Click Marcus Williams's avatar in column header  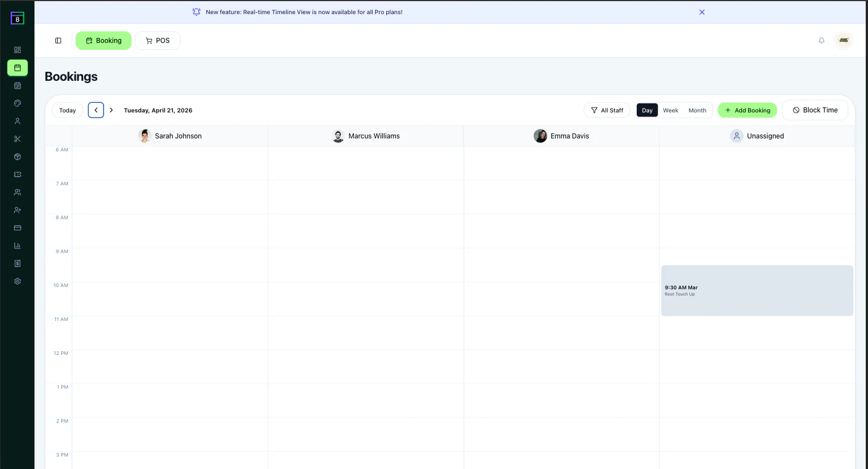click(338, 136)
